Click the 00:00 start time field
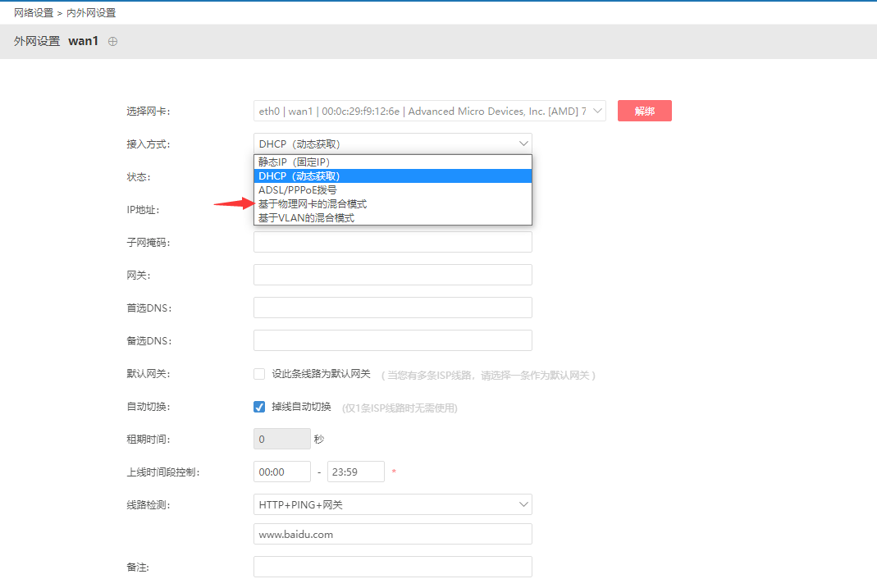This screenshot has width=877, height=588. [x=282, y=472]
